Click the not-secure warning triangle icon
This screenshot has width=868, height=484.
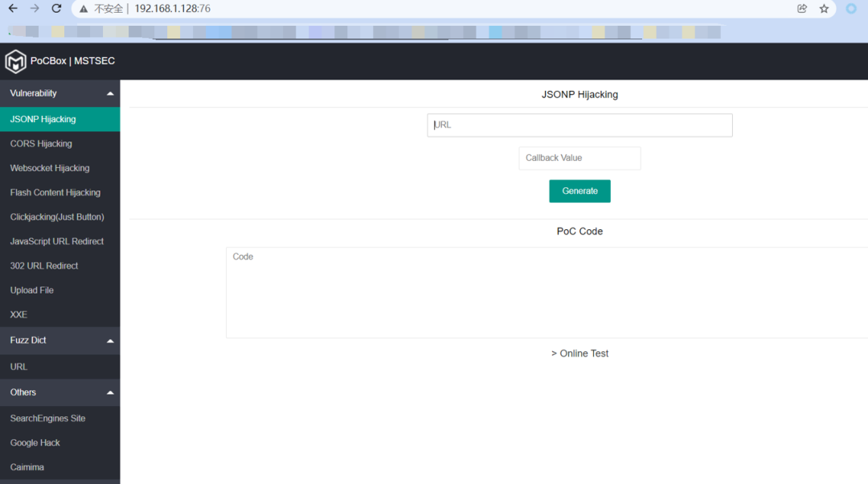(84, 9)
